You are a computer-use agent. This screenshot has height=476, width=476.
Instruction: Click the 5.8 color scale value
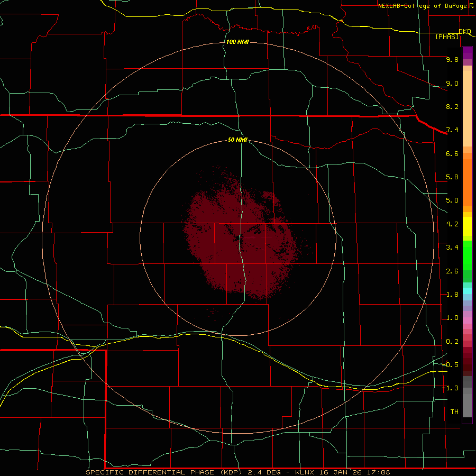tap(452, 177)
